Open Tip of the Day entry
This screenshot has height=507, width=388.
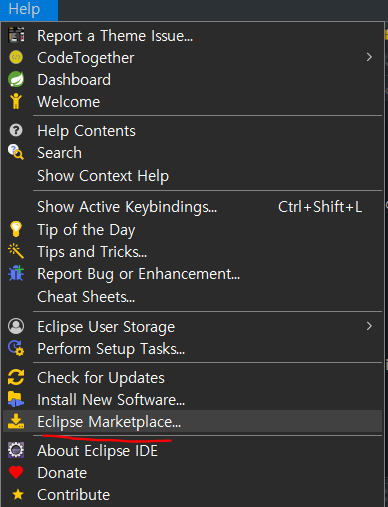coord(192,229)
